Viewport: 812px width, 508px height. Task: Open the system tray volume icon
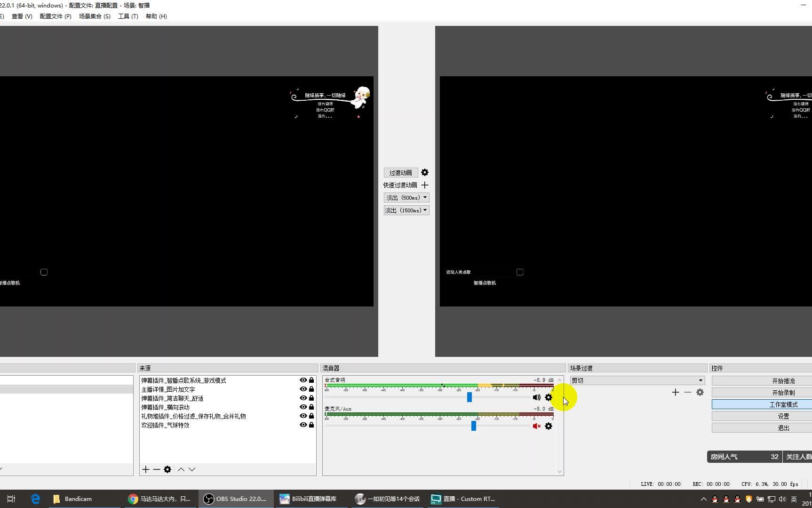tap(782, 499)
